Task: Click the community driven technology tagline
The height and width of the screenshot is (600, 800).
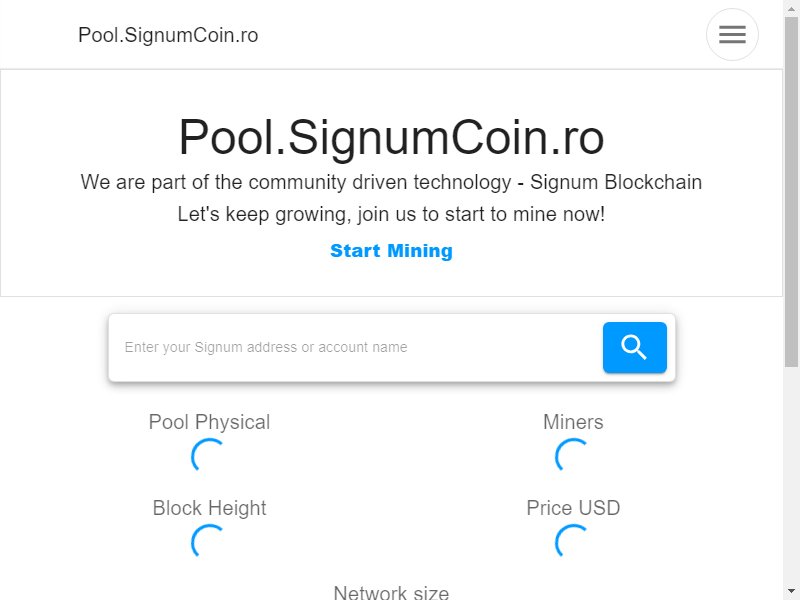Action: coord(391,182)
